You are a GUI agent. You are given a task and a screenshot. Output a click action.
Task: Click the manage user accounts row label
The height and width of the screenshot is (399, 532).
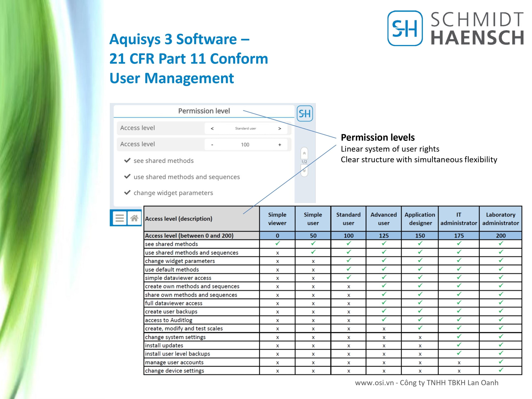click(x=174, y=362)
